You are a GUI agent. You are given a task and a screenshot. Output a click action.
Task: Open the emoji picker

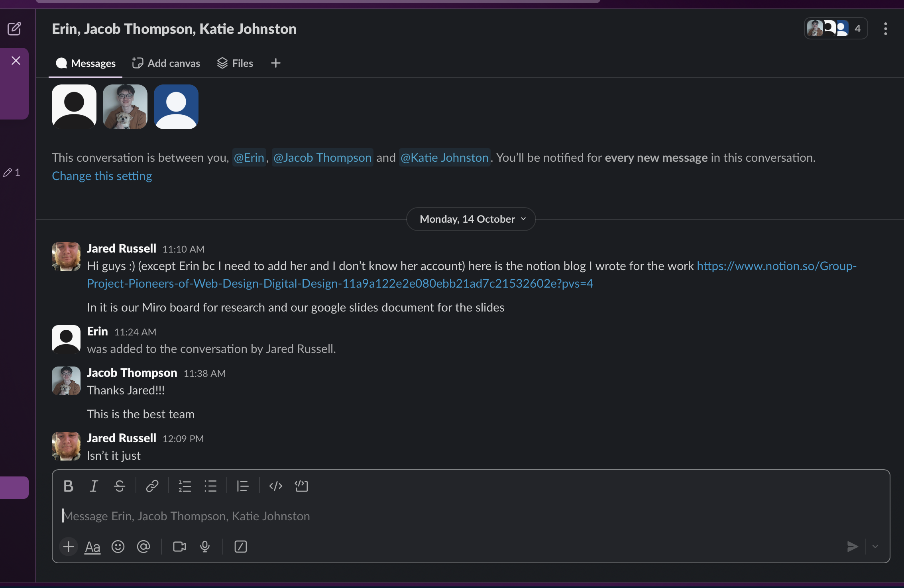[118, 547]
